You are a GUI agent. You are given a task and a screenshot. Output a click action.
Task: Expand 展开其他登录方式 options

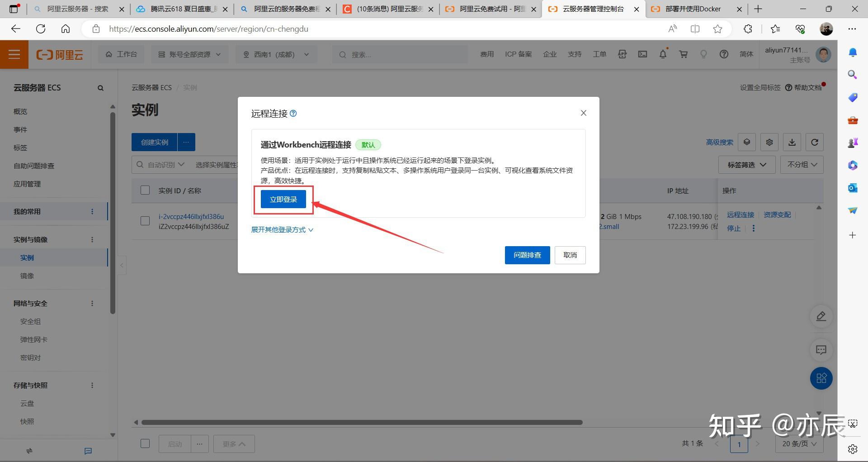[282, 230]
